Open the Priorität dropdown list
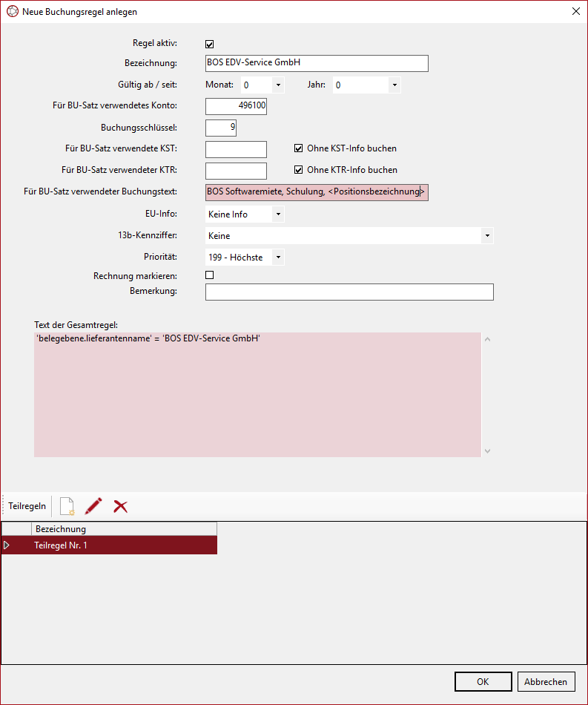This screenshot has width=588, height=705. [x=277, y=258]
